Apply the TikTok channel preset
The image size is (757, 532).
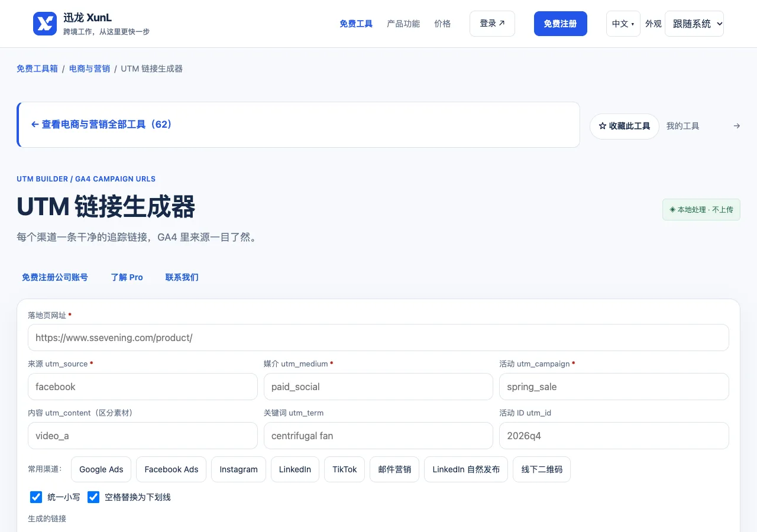click(344, 469)
